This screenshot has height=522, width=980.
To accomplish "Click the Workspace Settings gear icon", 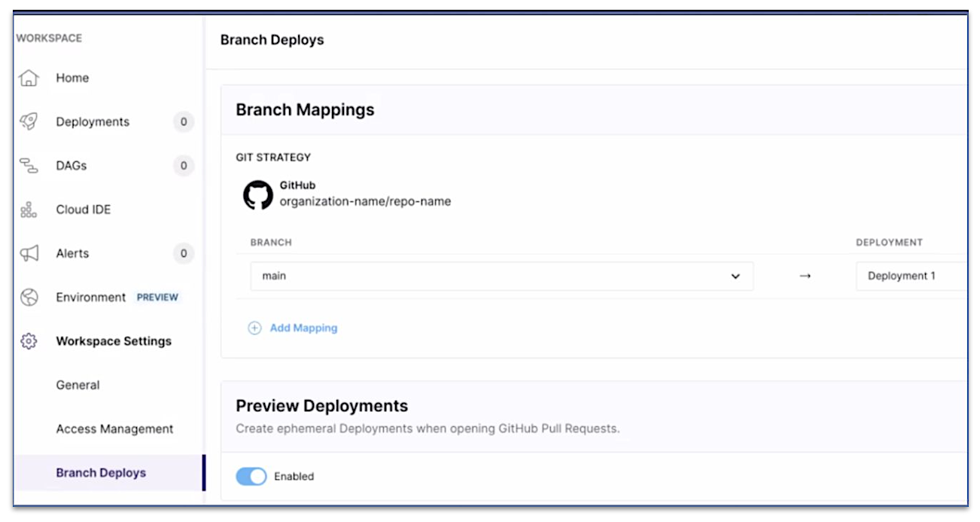I will tap(29, 341).
